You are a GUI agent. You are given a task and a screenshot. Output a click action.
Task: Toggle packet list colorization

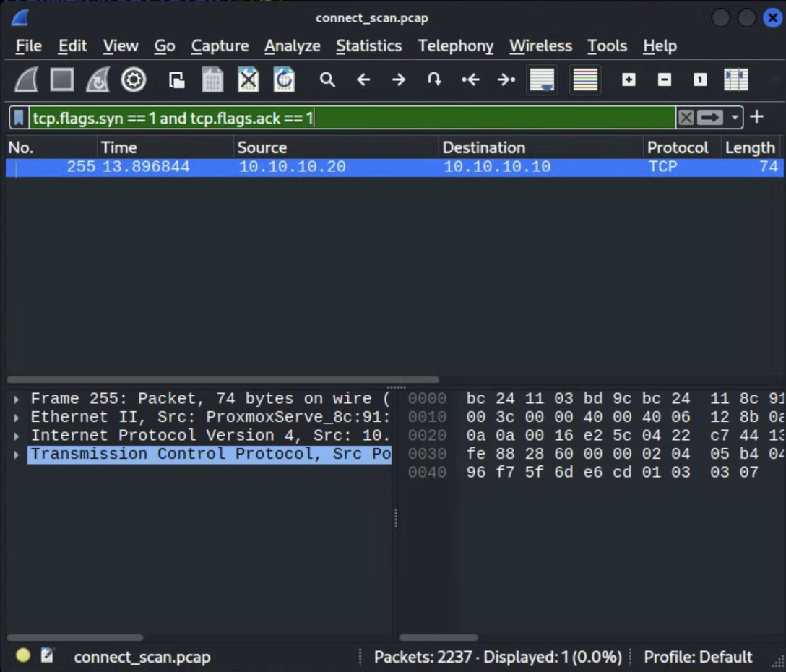click(x=585, y=79)
